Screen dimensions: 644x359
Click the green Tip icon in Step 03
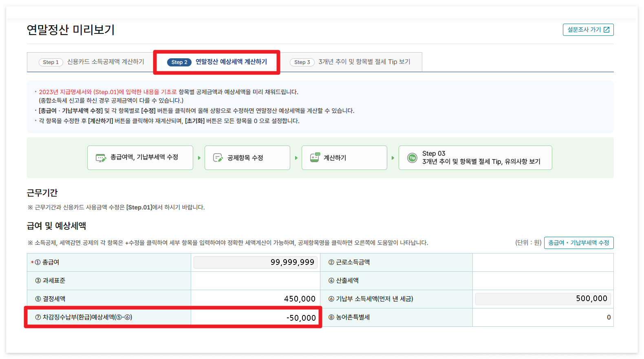click(412, 158)
